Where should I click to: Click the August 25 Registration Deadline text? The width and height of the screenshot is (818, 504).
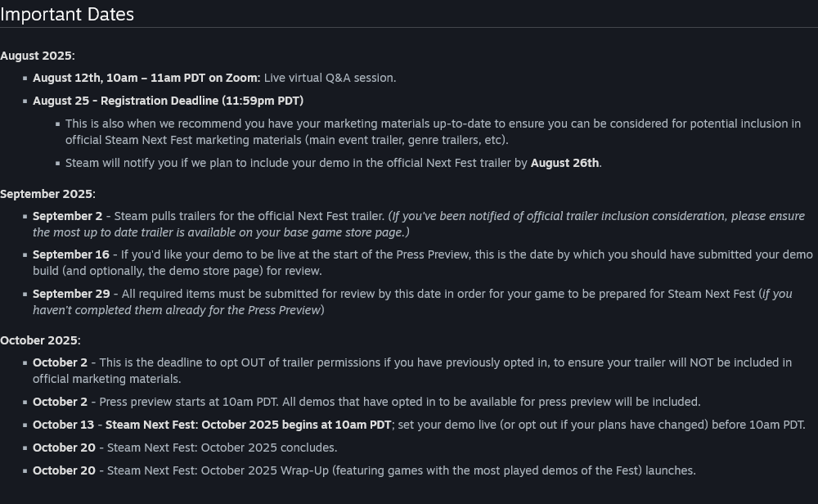pos(168,101)
